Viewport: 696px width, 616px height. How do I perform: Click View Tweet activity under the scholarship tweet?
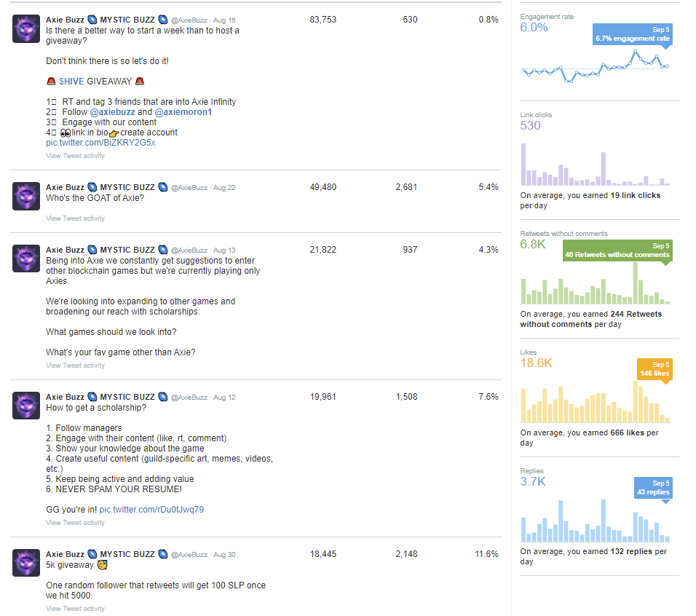tap(76, 523)
